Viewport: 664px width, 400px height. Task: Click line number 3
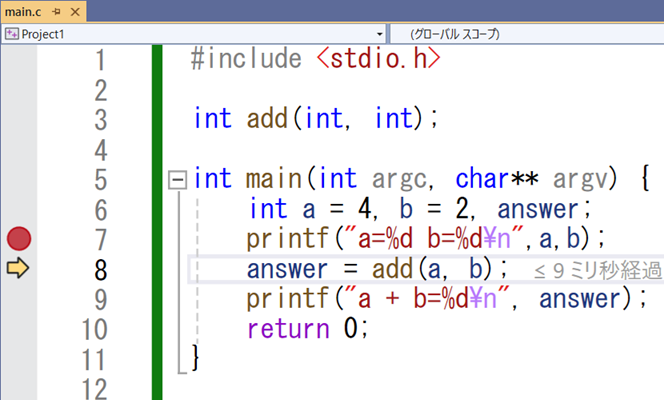coord(99,119)
